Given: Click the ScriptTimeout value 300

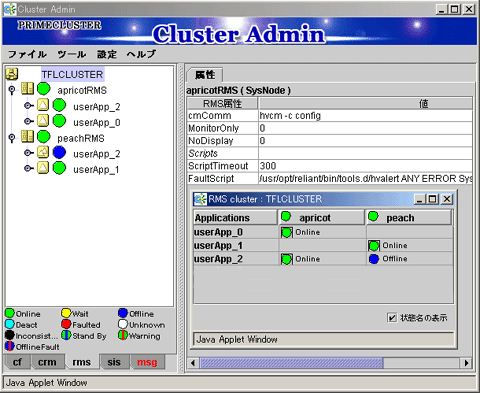Looking at the screenshot, I should tap(268, 166).
